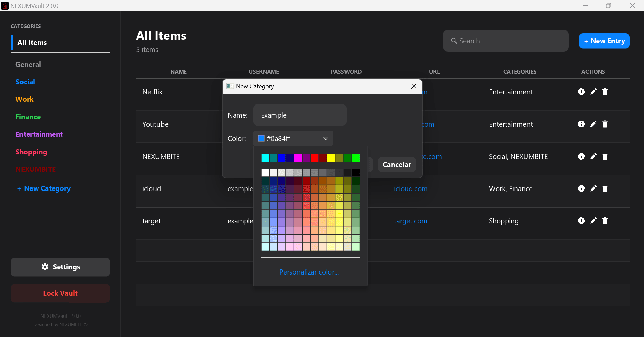Click the Lock Vault button
The height and width of the screenshot is (337, 644).
click(60, 293)
